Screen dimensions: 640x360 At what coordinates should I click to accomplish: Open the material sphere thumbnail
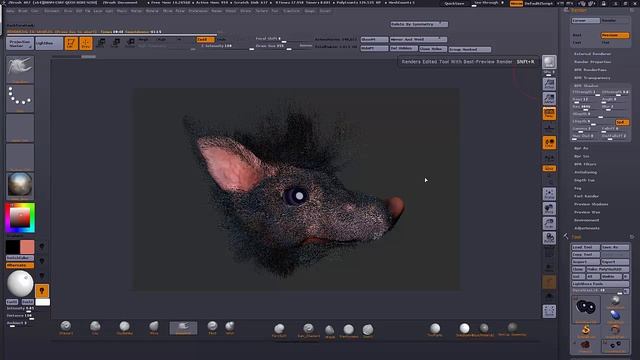(x=20, y=186)
